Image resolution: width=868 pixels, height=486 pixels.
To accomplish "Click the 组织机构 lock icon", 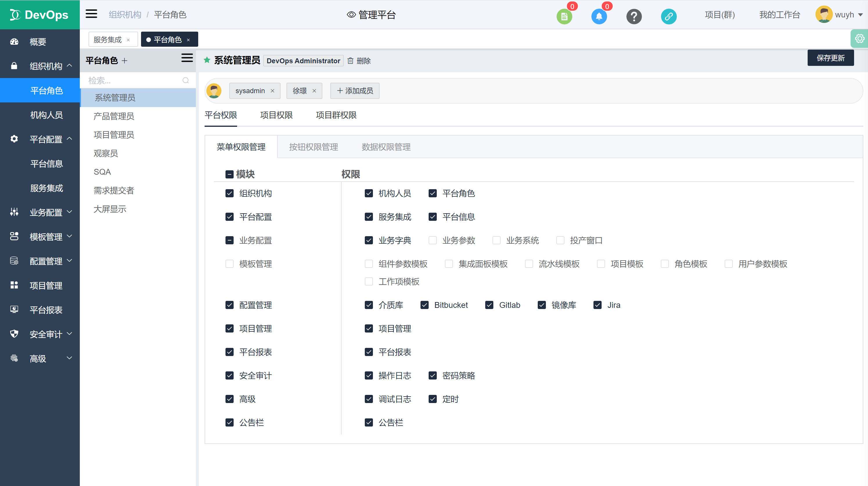I will [x=14, y=66].
